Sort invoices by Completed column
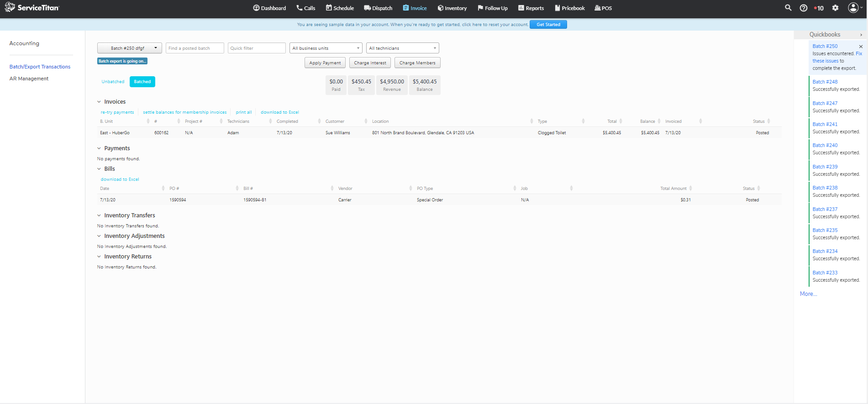The image size is (868, 405). (319, 121)
